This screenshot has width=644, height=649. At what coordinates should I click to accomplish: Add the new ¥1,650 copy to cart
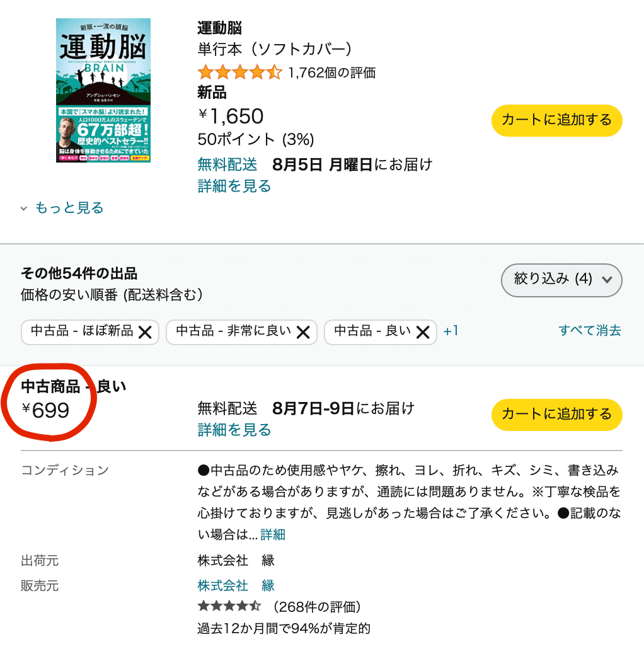[x=556, y=120]
